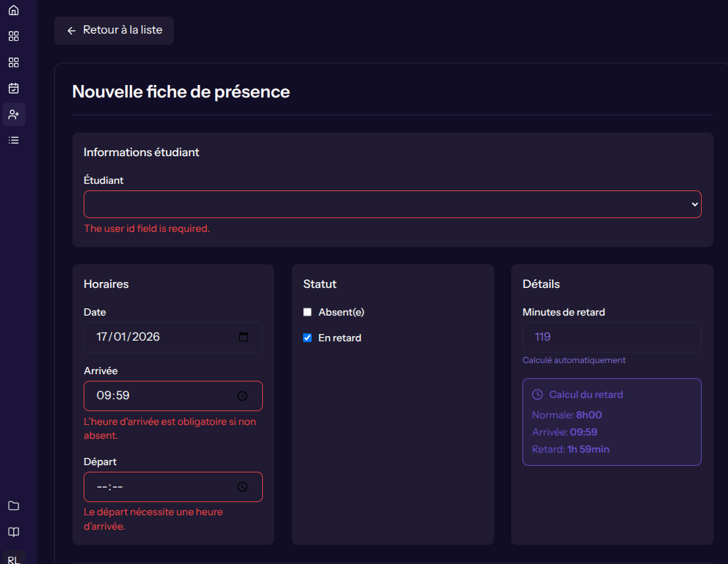Select the first dashboard grid icon
The width and height of the screenshot is (728, 564).
point(13,36)
